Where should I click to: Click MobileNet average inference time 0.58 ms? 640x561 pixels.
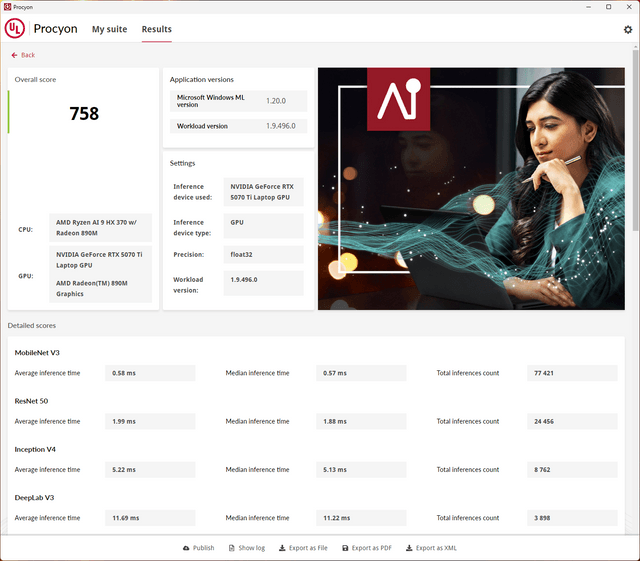pyautogui.click(x=150, y=373)
